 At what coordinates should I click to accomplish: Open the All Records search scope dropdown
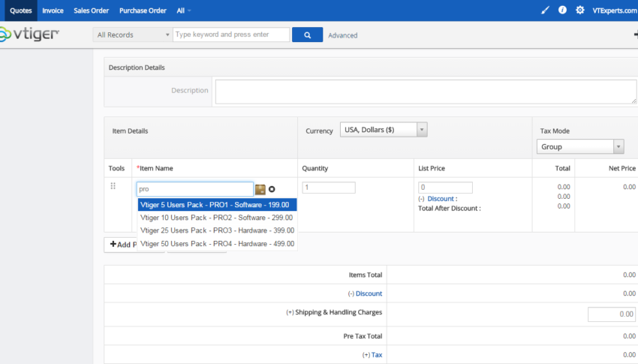pos(133,35)
